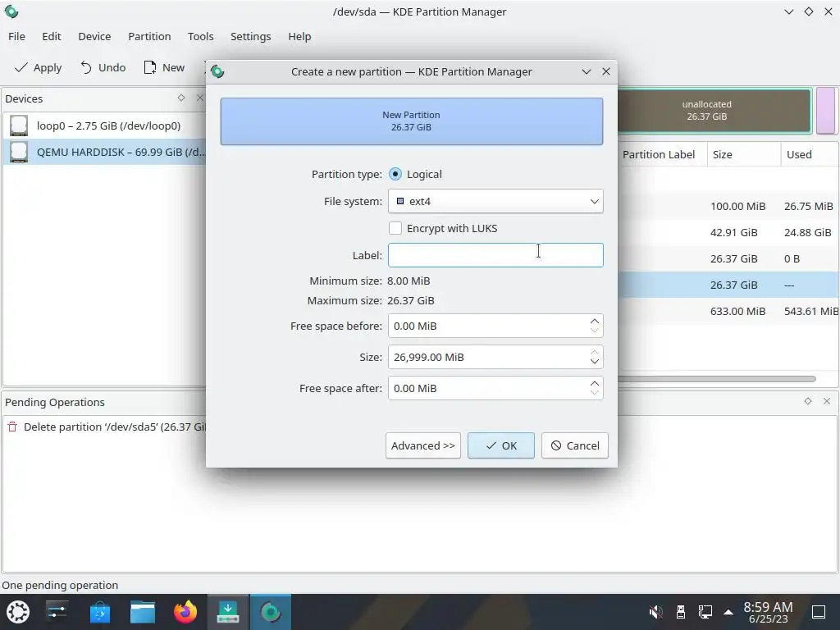Image resolution: width=840 pixels, height=630 pixels.
Task: Click the Delete partition trash icon
Action: click(x=12, y=427)
